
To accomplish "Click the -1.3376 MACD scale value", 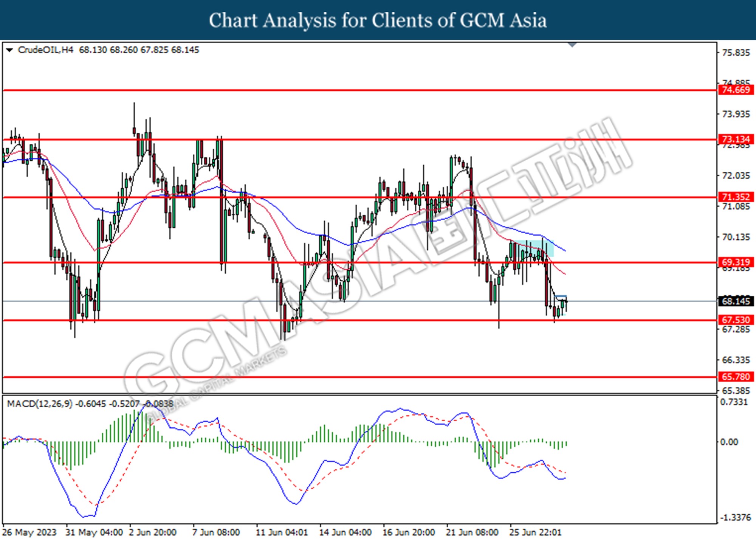I will click(x=735, y=518).
